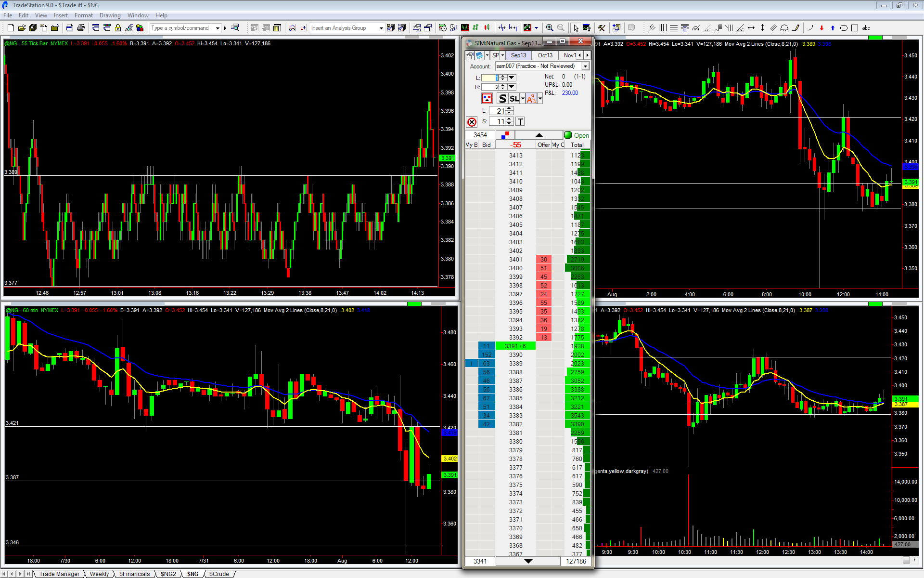Open the Drawing menu

110,15
